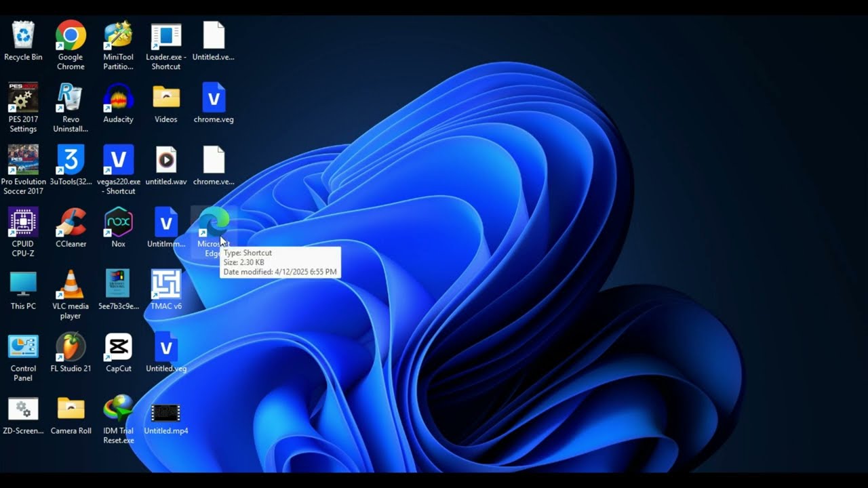868x488 pixels.
Task: Select the TMAC v6 shortcut icon
Action: (x=166, y=285)
